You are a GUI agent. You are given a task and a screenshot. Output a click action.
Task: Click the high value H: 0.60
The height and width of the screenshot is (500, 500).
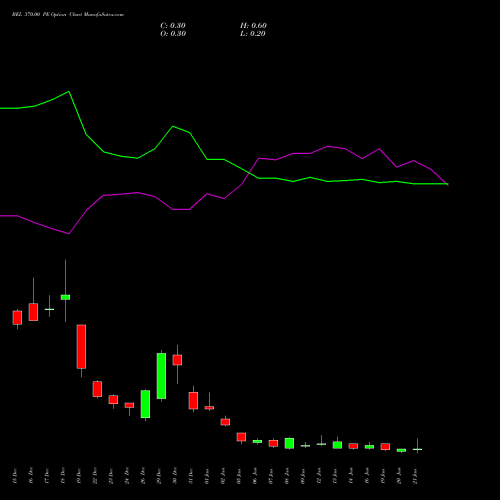(x=253, y=26)
